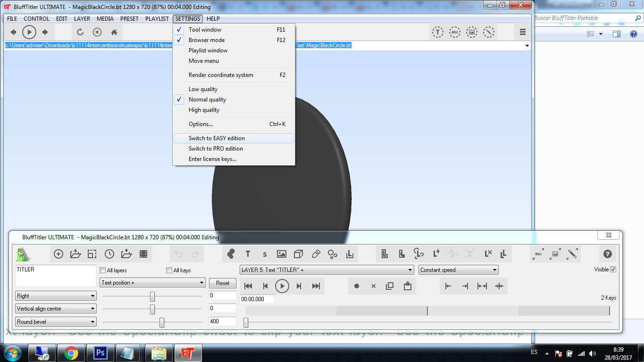Click the question mark help icon
The height and width of the screenshot is (362, 644).
608,254
